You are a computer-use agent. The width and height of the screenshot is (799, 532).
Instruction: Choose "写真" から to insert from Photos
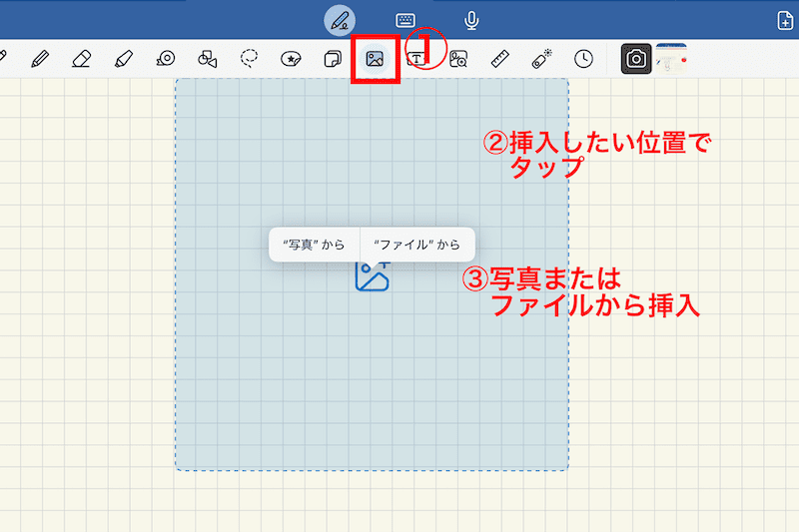click(x=314, y=245)
